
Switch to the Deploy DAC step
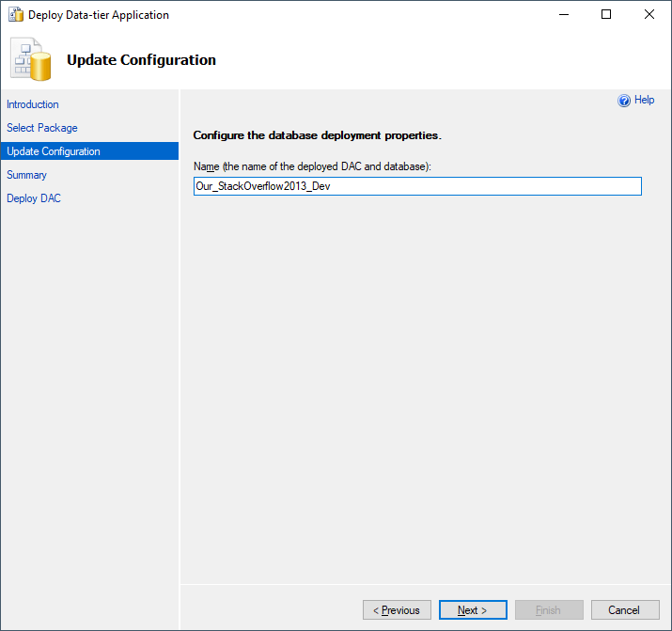[34, 198]
